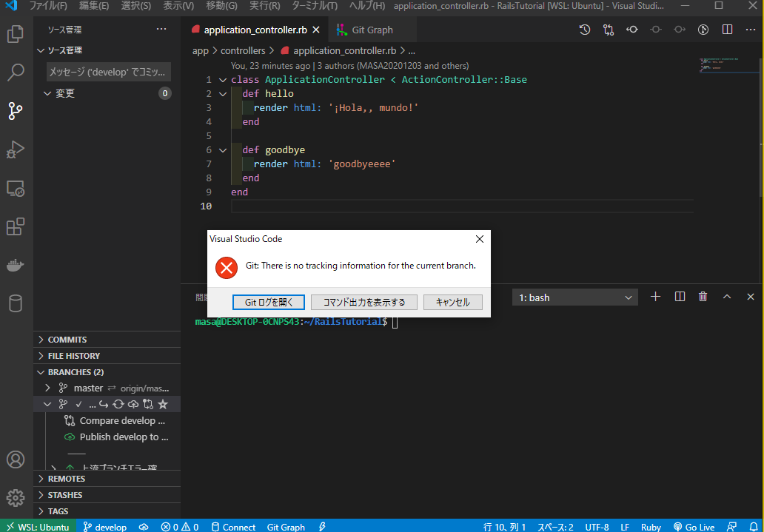The image size is (764, 532).
Task: Open the 表示(V) menu
Action: 178,6
